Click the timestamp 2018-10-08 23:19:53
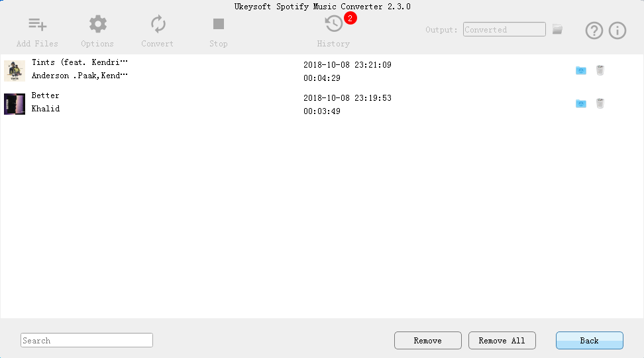This screenshot has height=358, width=644. point(347,98)
